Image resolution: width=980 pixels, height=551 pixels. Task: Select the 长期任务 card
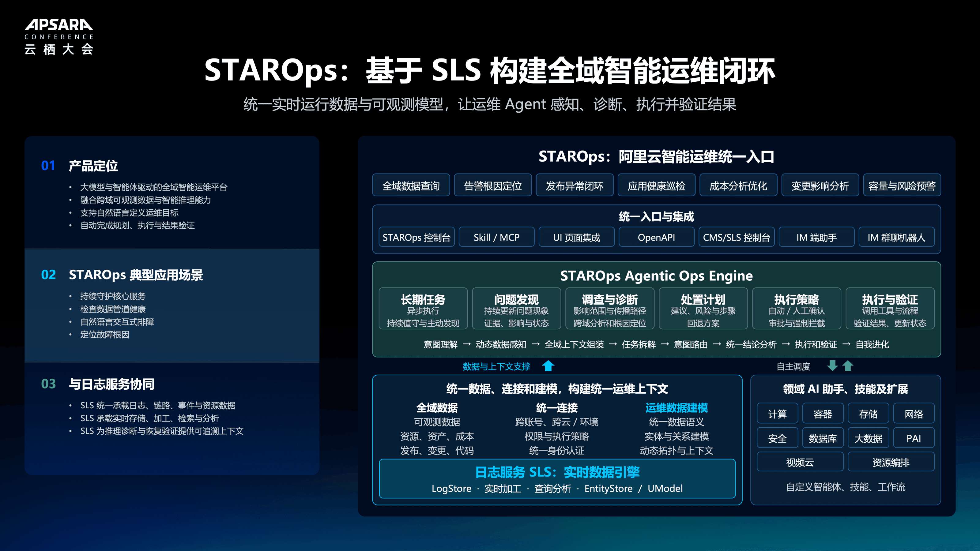click(423, 309)
